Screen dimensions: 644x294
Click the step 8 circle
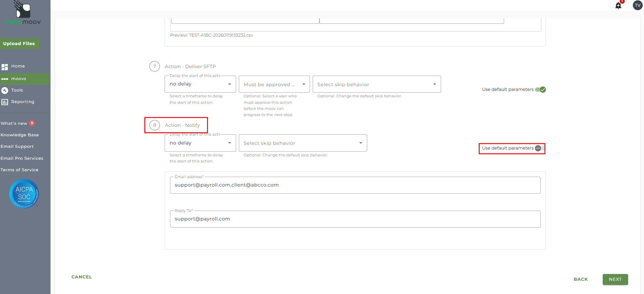[x=154, y=125]
